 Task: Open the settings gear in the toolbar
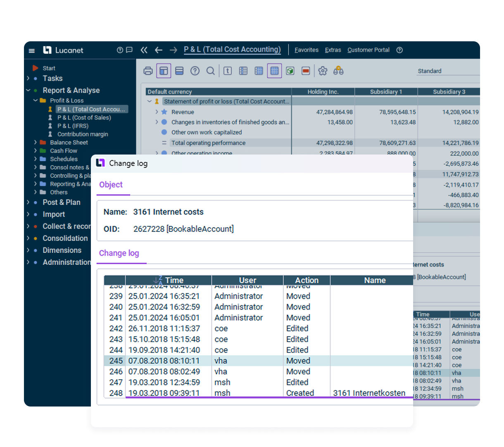click(x=323, y=71)
